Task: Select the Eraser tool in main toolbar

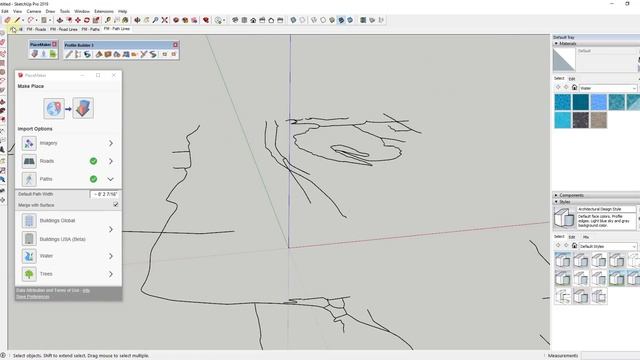Action: [8, 20]
